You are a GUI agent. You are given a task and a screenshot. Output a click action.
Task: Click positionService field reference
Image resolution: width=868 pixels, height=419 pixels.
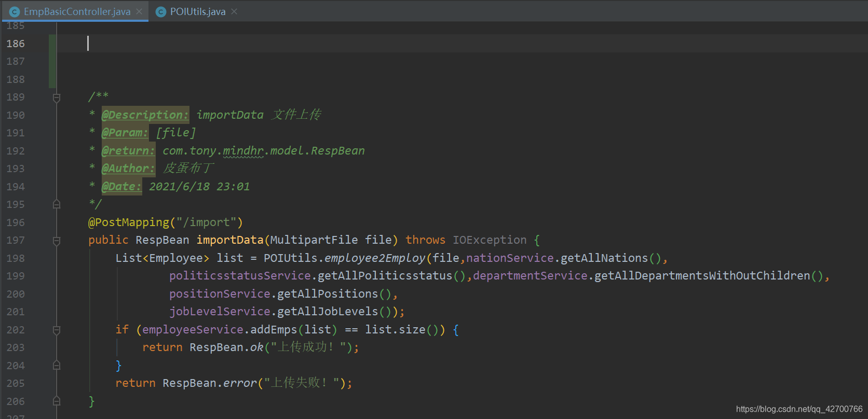[220, 294]
